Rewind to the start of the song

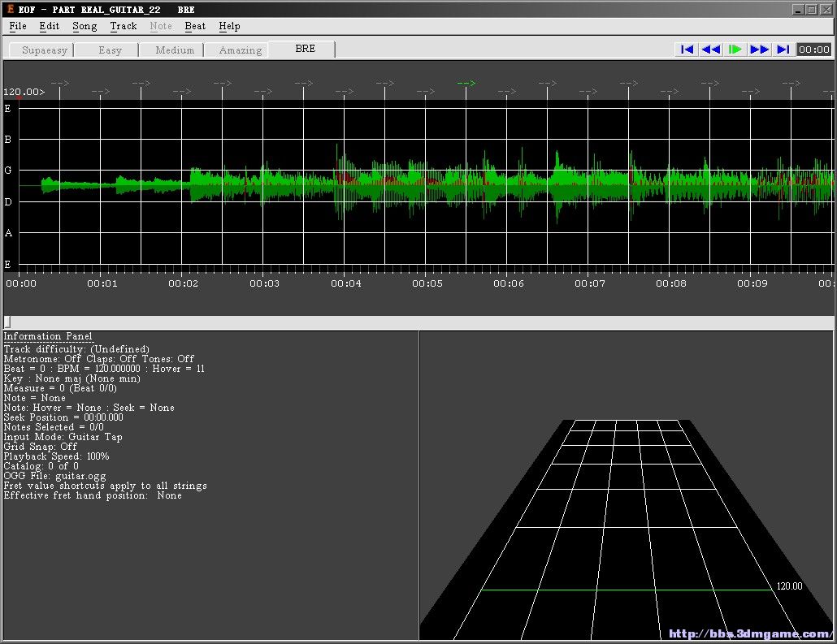tap(687, 50)
